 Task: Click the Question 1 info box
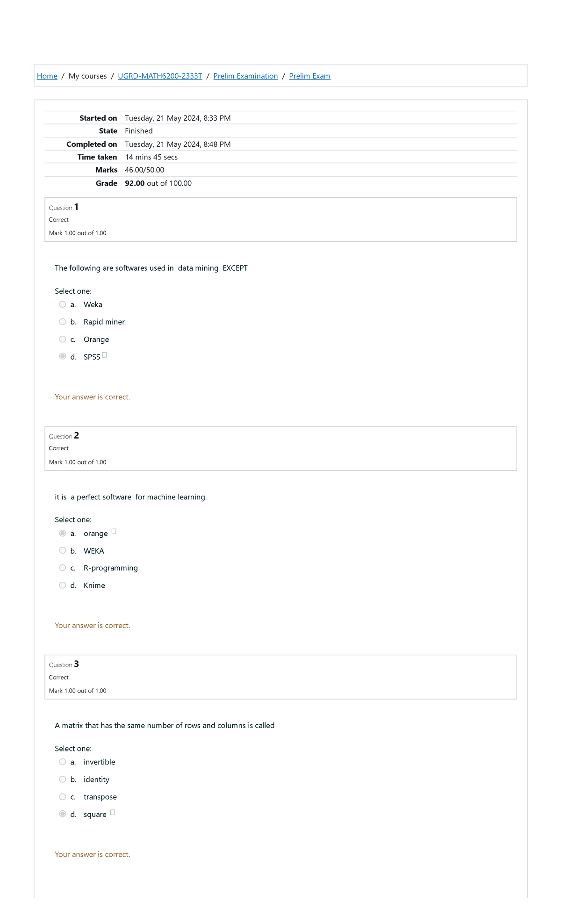pos(280,220)
